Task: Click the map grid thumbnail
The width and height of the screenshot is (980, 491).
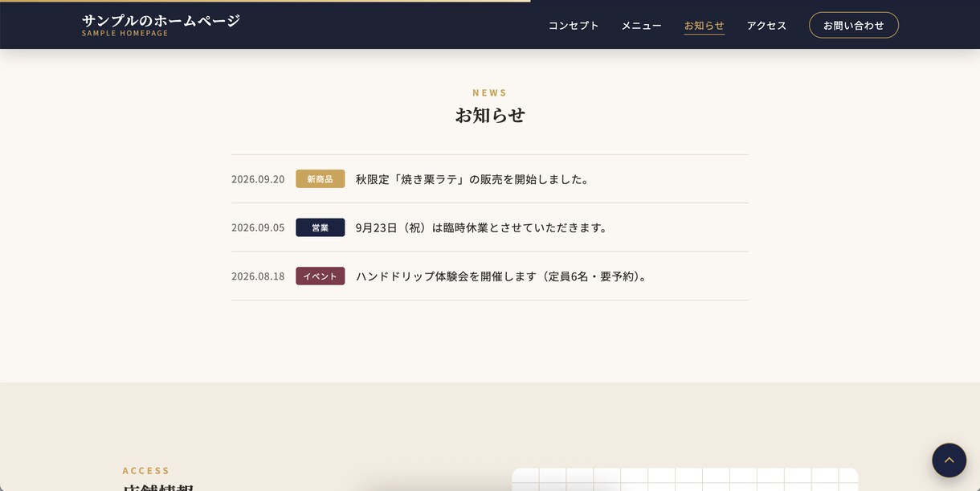Action: (685, 480)
